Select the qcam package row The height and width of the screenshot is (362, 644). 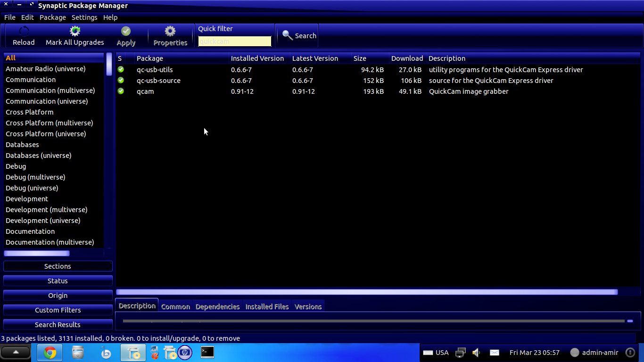tap(377, 91)
